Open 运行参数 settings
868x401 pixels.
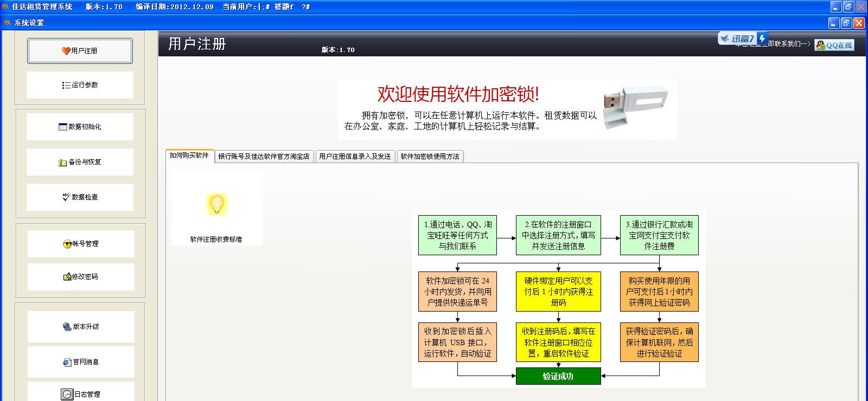click(80, 85)
